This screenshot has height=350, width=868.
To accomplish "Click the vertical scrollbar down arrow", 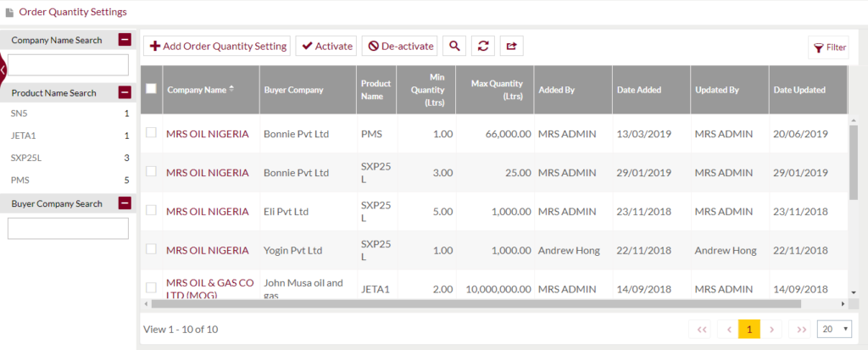I will (854, 292).
